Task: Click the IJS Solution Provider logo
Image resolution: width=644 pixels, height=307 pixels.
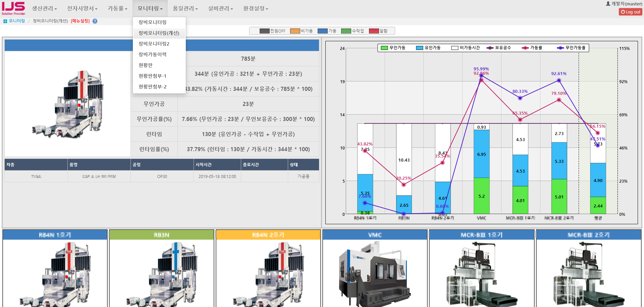Action: tap(13, 8)
